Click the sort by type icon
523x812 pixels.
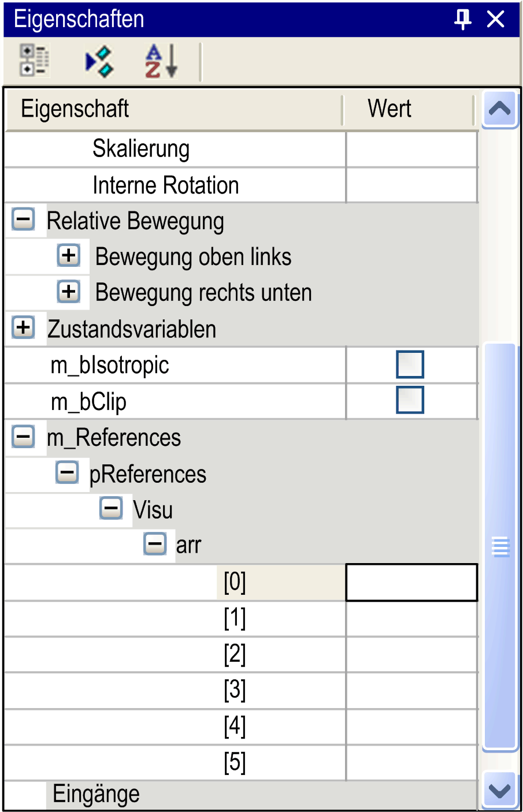click(99, 62)
